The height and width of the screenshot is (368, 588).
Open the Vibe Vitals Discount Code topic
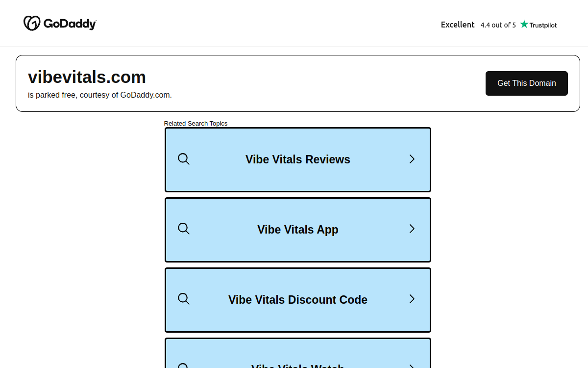point(298,300)
